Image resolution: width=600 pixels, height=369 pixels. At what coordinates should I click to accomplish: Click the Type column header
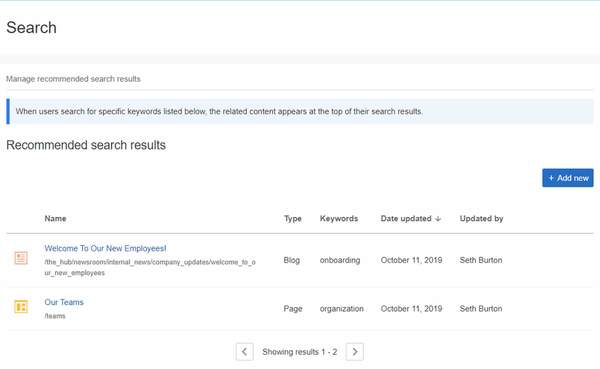tap(293, 219)
